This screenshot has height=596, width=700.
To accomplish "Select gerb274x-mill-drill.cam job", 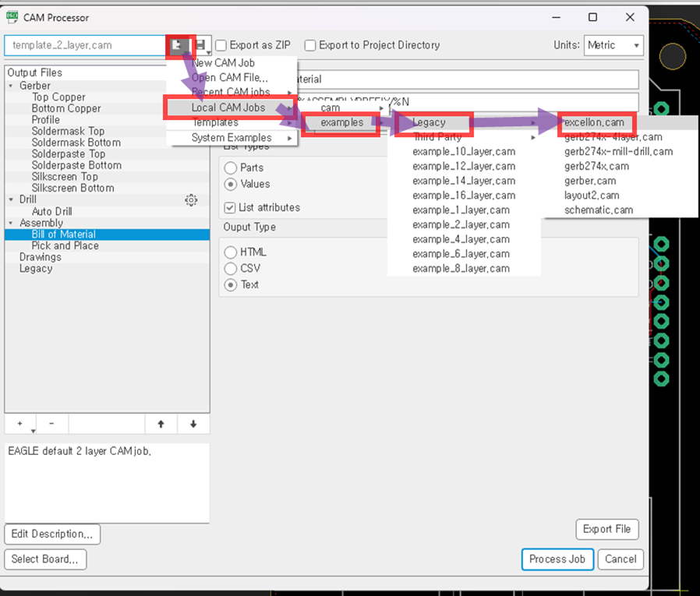I will (618, 152).
